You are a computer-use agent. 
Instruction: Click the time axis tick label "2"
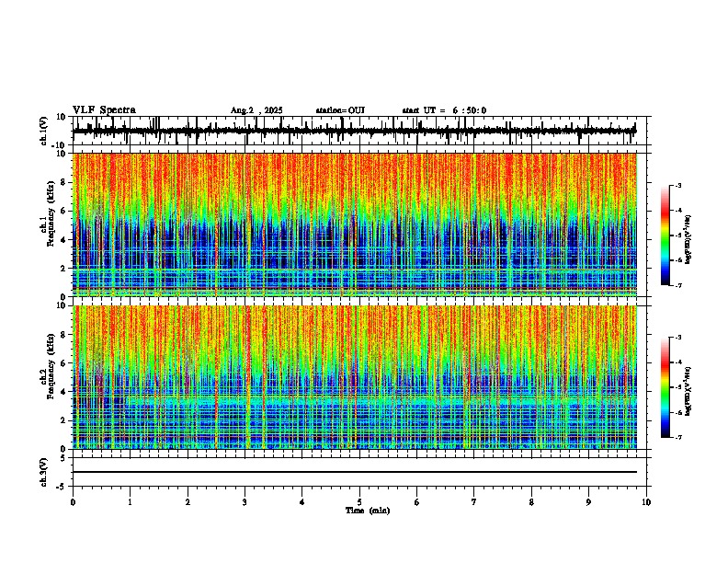188,502
